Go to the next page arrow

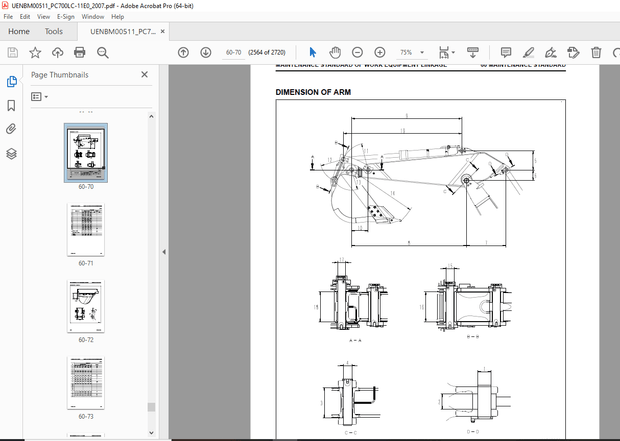(x=206, y=53)
